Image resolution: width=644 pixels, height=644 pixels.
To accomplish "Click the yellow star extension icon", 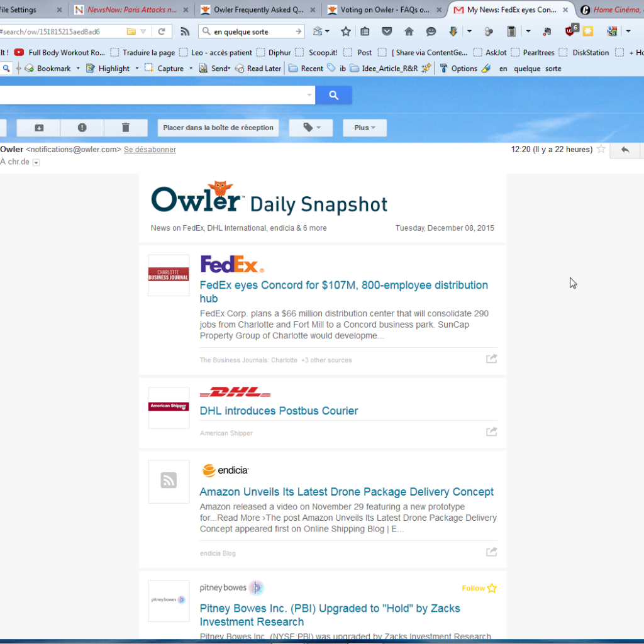I will 588,31.
